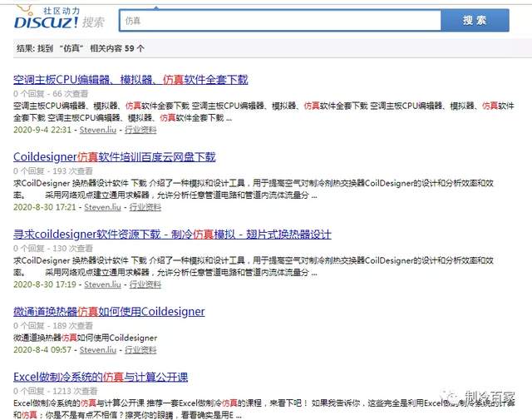Click 行业资料 next to the 09:57 post
532x420 pixels.
140,349
